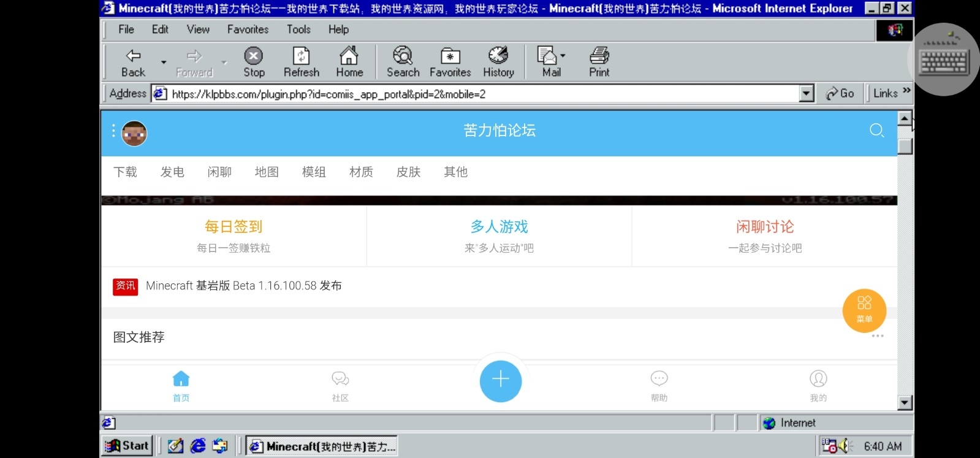Click the red 资讯 news tag
This screenshot has height=458, width=980.
point(126,286)
